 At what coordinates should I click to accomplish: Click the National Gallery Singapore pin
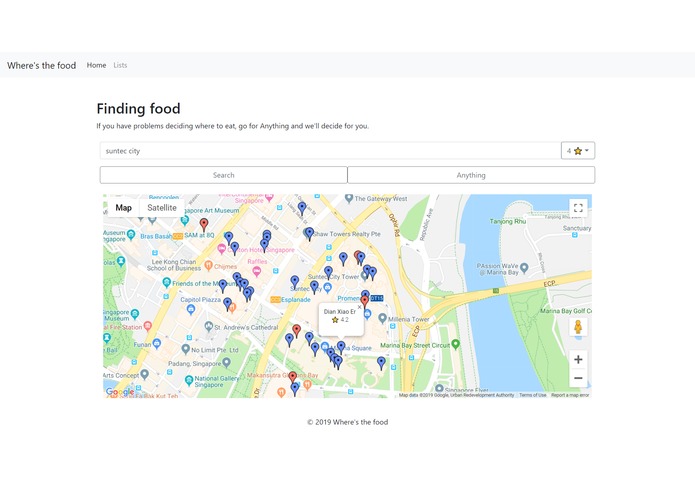coord(189,380)
